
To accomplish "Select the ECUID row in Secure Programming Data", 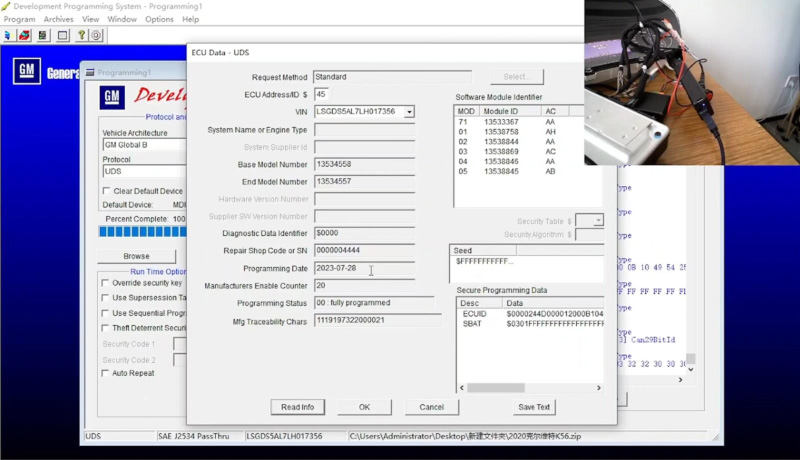I will [x=531, y=314].
